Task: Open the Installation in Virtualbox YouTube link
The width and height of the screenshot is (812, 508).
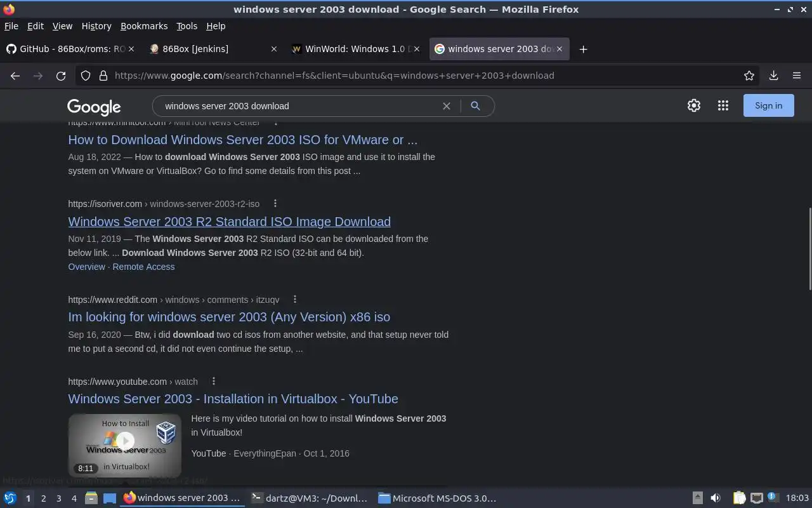Action: coord(233,399)
